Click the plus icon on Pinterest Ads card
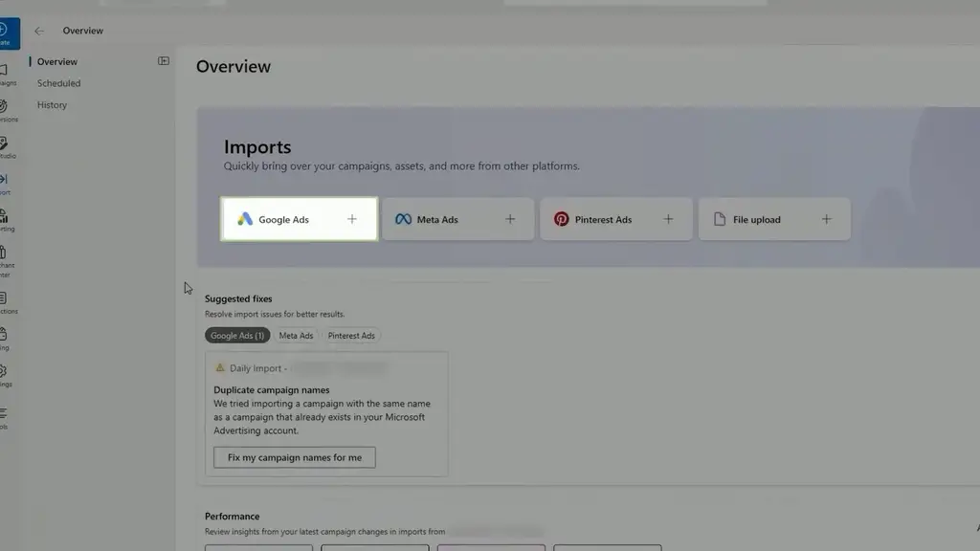 coord(668,219)
